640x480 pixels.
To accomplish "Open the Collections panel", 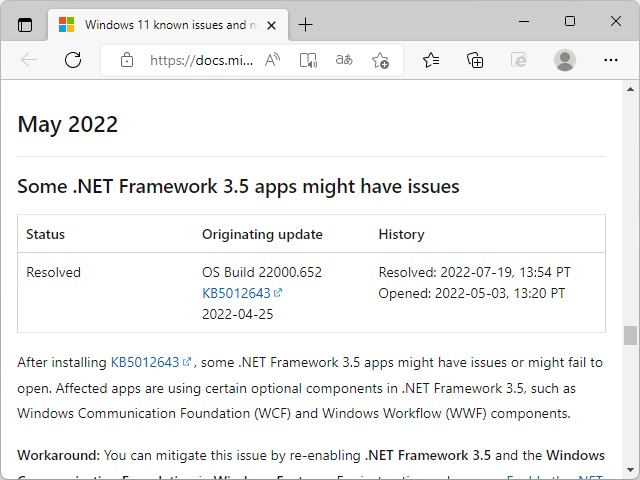I will click(x=475, y=60).
